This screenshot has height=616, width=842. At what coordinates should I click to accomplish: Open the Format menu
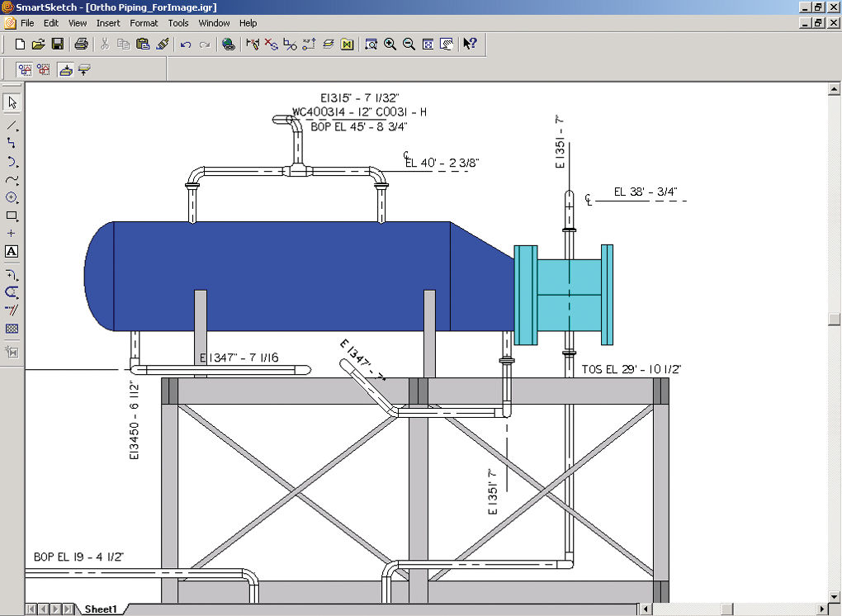click(x=144, y=23)
